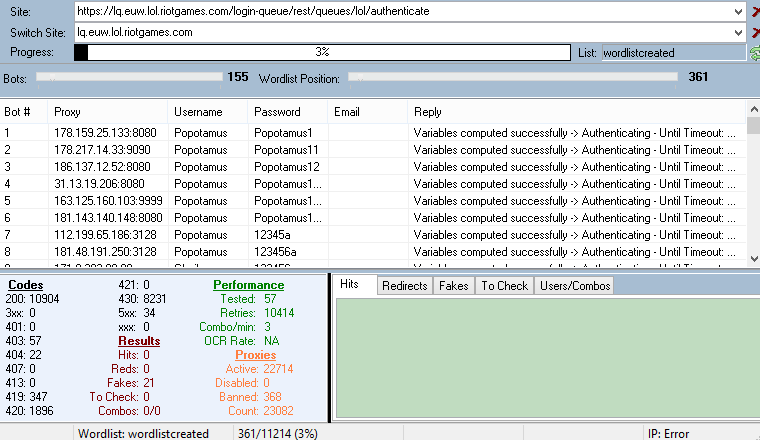The height and width of the screenshot is (440, 760).
Task: Click the green refresh icon next to List
Action: coord(755,53)
